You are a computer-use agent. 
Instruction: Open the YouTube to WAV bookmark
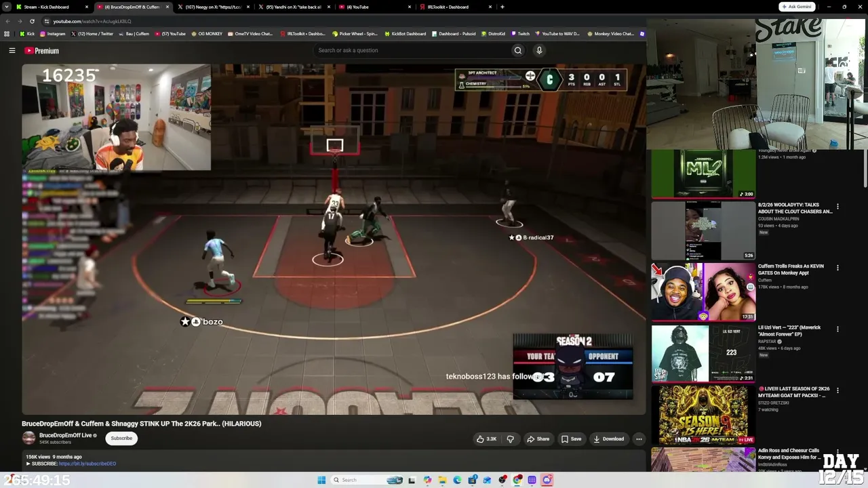click(557, 34)
